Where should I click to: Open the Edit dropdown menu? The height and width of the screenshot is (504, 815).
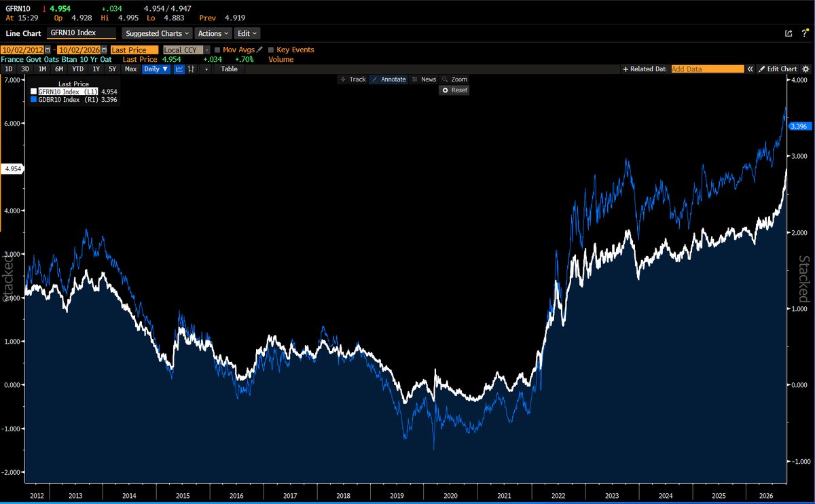pos(247,33)
